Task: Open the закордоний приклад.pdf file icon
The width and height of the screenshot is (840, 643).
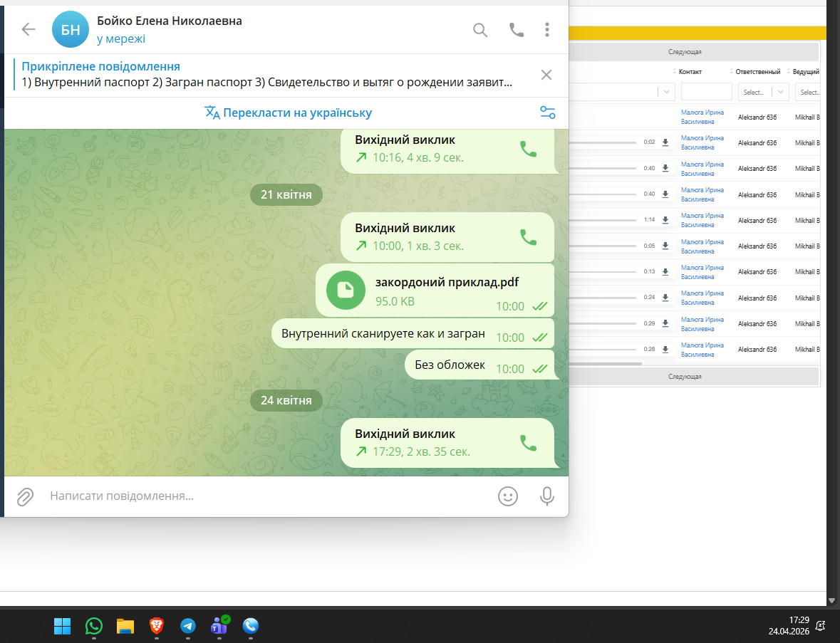Action: tap(346, 291)
